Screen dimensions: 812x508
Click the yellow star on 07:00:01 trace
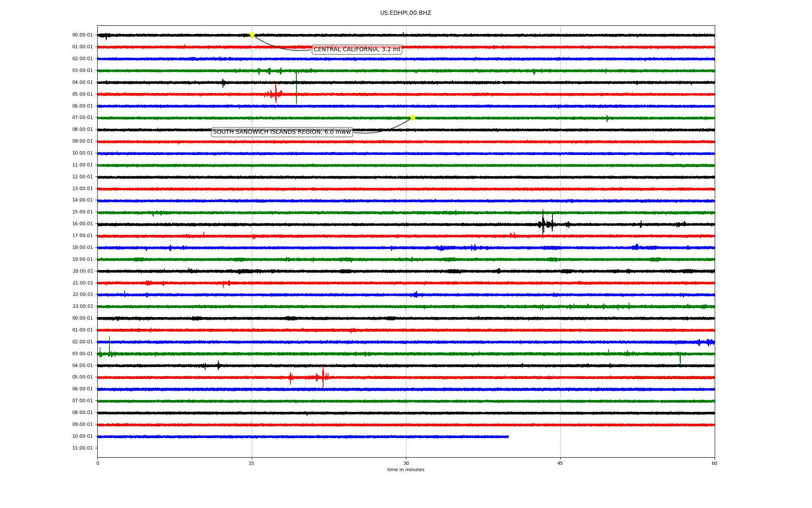(x=413, y=117)
